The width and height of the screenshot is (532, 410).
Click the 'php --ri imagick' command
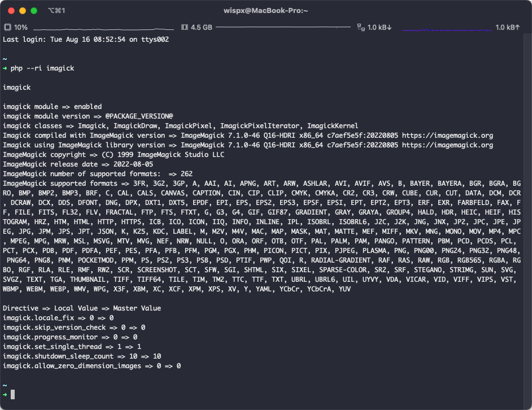tap(42, 68)
